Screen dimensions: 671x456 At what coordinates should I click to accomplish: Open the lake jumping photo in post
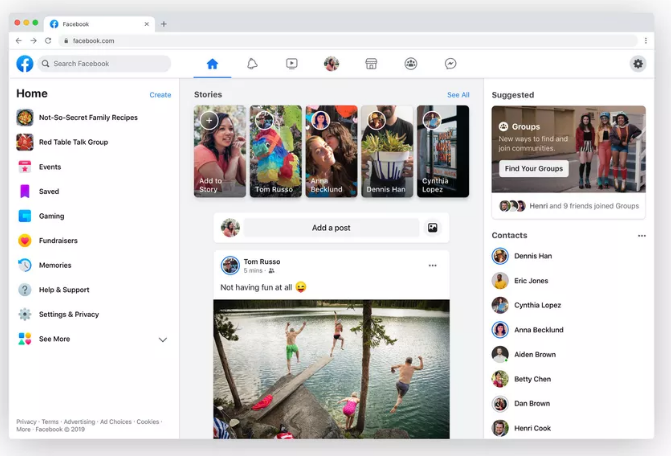[x=331, y=369]
